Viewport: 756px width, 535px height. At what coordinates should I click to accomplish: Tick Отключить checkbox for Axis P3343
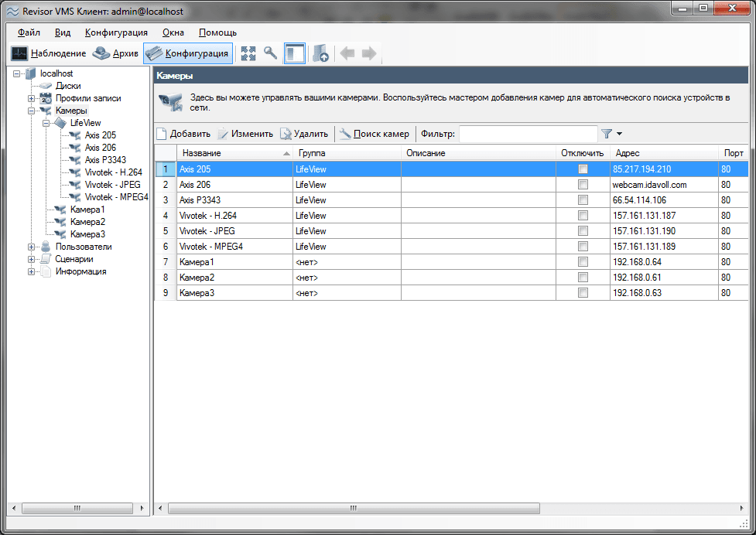(583, 199)
